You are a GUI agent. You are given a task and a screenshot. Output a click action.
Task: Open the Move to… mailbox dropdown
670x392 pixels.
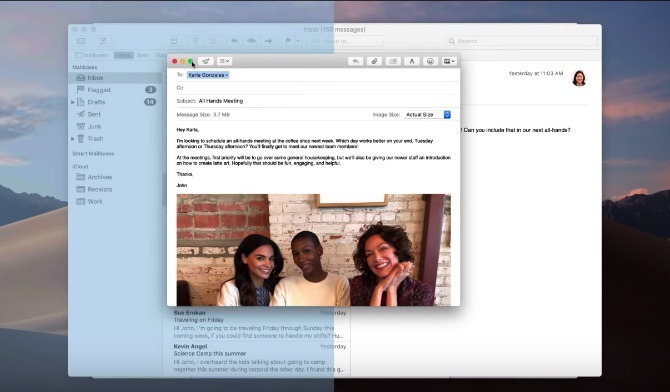(x=345, y=41)
